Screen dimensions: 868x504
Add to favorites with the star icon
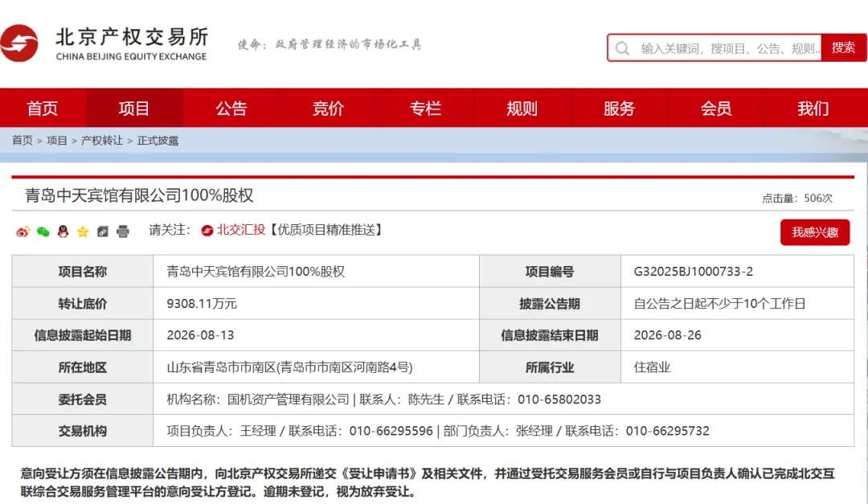pyautogui.click(x=83, y=232)
